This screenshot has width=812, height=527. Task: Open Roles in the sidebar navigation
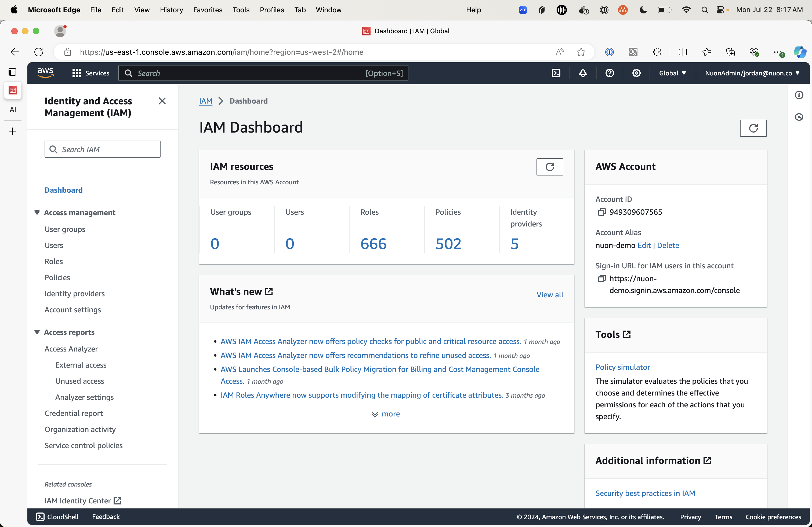click(x=53, y=261)
